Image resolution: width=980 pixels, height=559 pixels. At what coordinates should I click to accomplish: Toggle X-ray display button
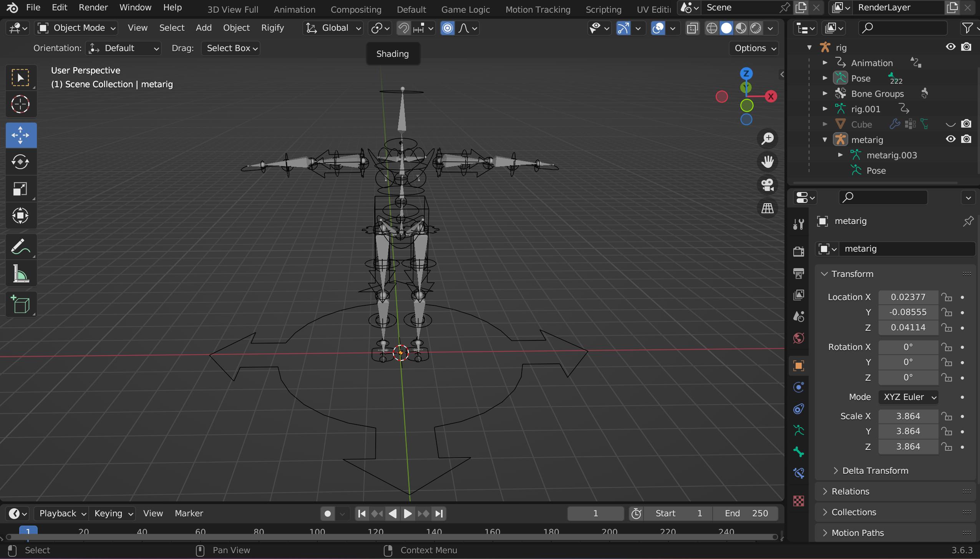[x=692, y=28]
